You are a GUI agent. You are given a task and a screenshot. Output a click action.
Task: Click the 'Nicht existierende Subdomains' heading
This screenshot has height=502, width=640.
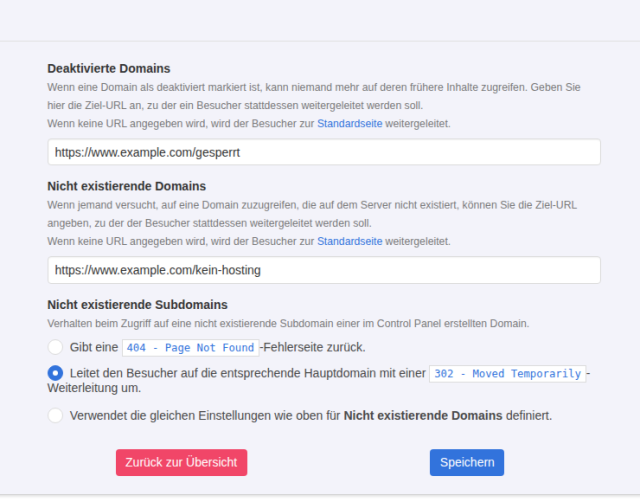click(x=138, y=305)
